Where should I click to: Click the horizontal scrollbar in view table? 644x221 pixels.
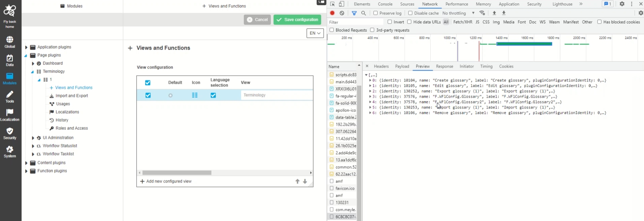pos(177,173)
